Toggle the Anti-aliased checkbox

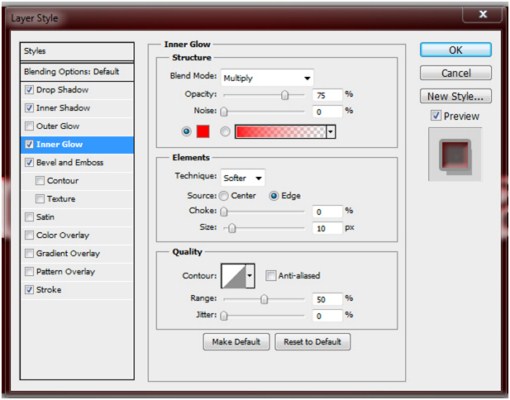tap(270, 276)
